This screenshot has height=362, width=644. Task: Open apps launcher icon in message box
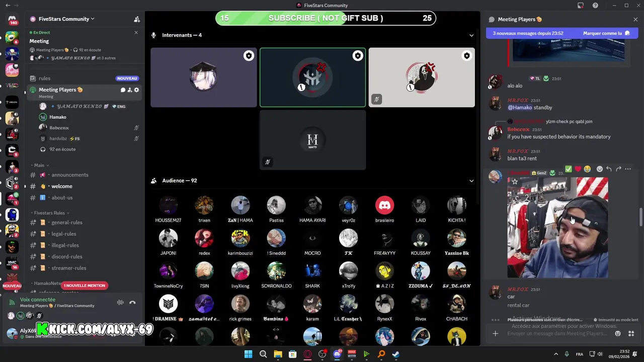click(x=631, y=333)
